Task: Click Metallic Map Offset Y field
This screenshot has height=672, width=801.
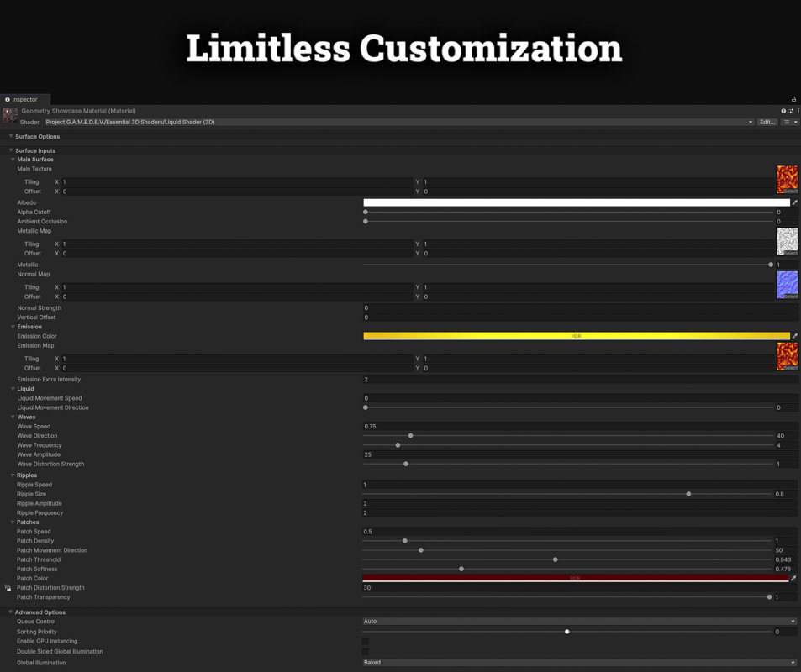Action: click(x=598, y=254)
